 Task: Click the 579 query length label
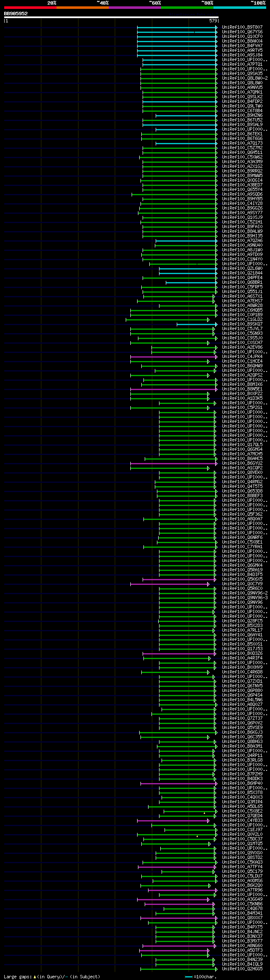tap(213, 21)
